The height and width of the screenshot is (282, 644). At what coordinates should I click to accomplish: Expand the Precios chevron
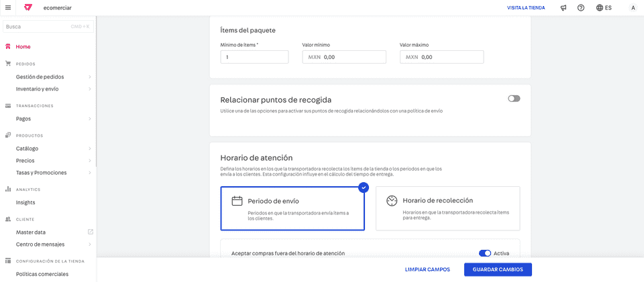pos(89,161)
